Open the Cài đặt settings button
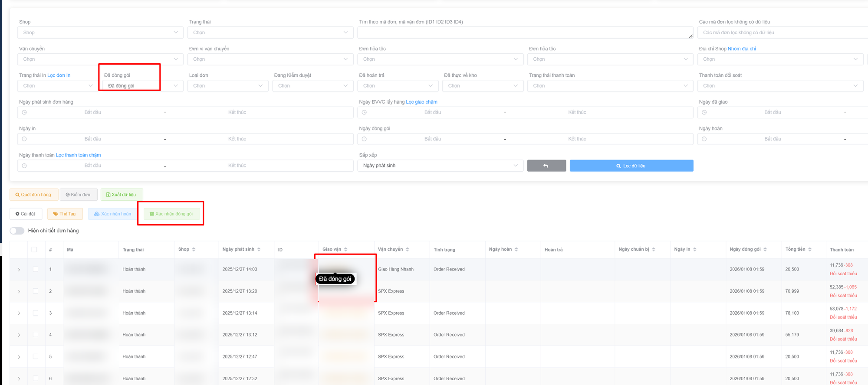 (26, 214)
